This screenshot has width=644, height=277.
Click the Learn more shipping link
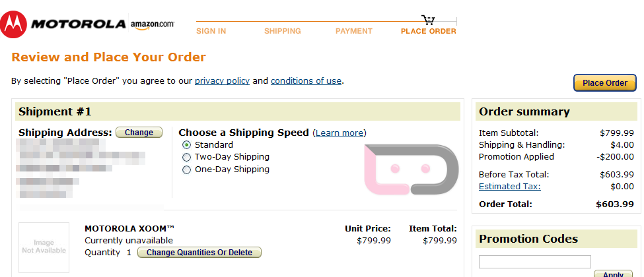(340, 133)
